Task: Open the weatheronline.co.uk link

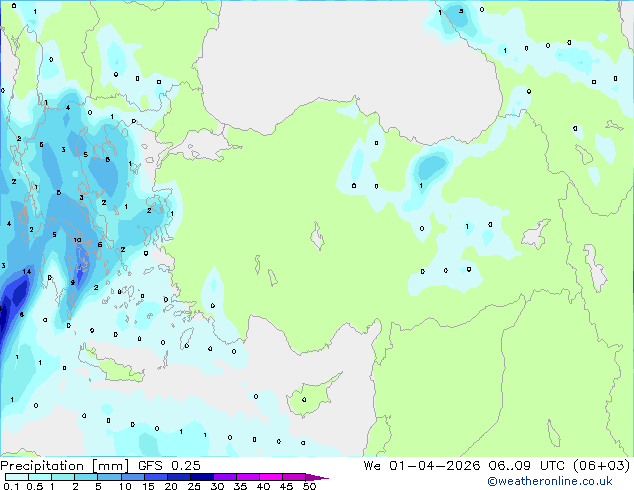Action: tap(550, 481)
